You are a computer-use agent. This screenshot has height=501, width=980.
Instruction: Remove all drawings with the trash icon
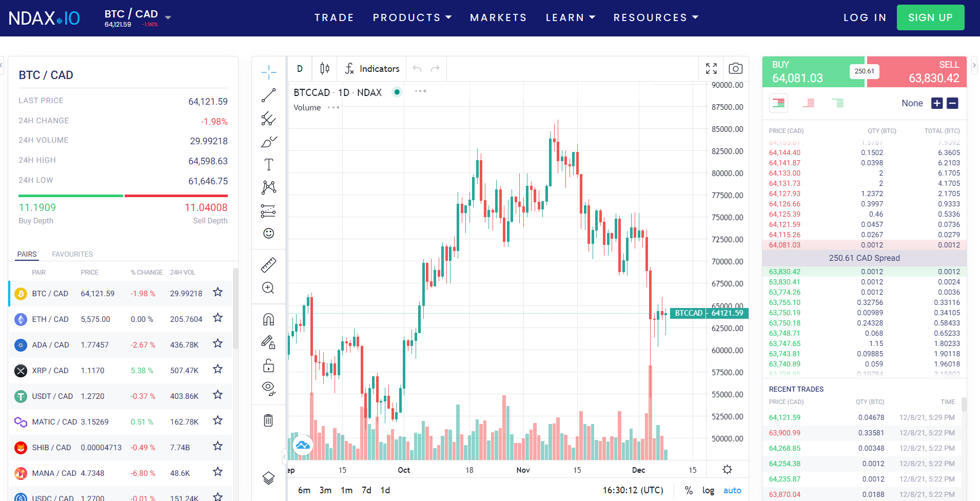click(268, 420)
